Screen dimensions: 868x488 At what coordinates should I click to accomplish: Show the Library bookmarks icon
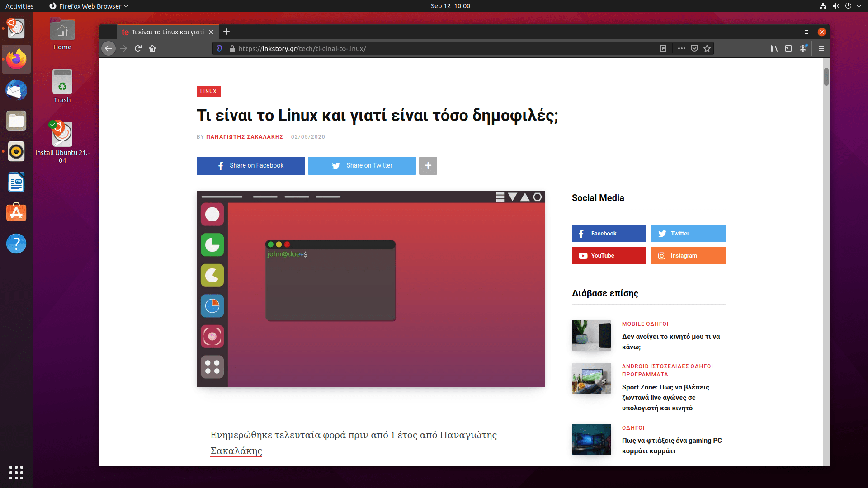click(774, 48)
